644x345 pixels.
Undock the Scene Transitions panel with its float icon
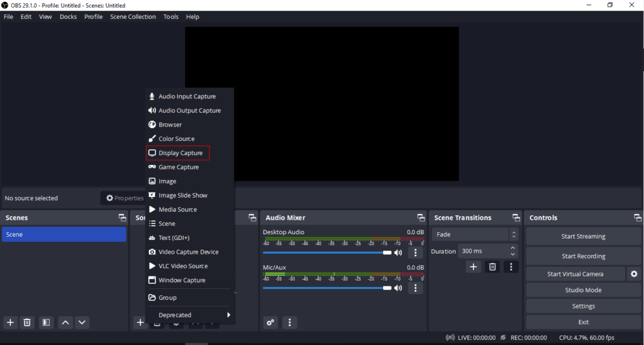(x=516, y=218)
